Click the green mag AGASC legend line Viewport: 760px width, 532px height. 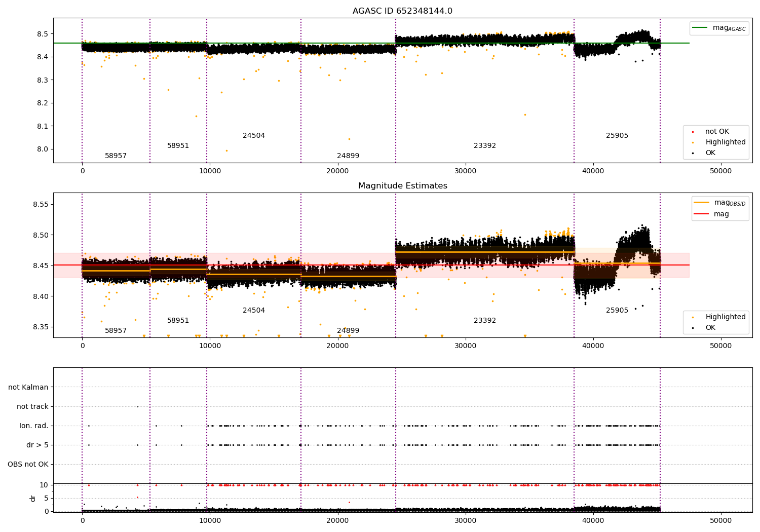click(x=700, y=28)
